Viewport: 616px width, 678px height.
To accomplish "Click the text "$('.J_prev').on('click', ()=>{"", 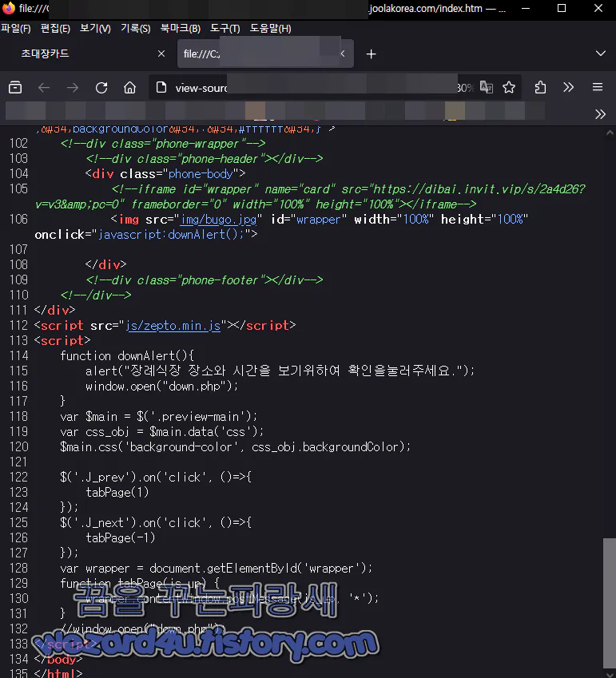I will 156,477.
